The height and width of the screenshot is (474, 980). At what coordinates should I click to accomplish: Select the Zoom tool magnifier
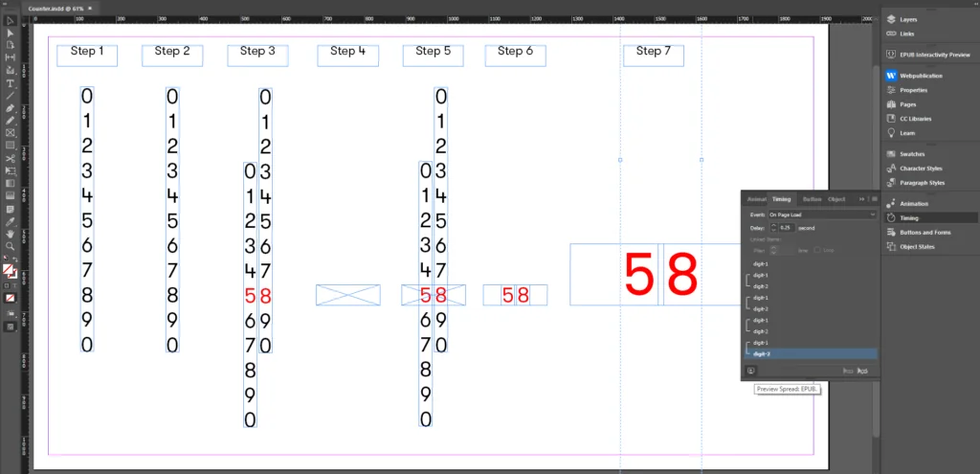10,245
